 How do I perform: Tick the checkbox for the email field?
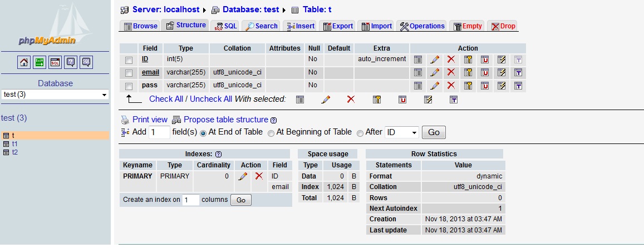129,73
